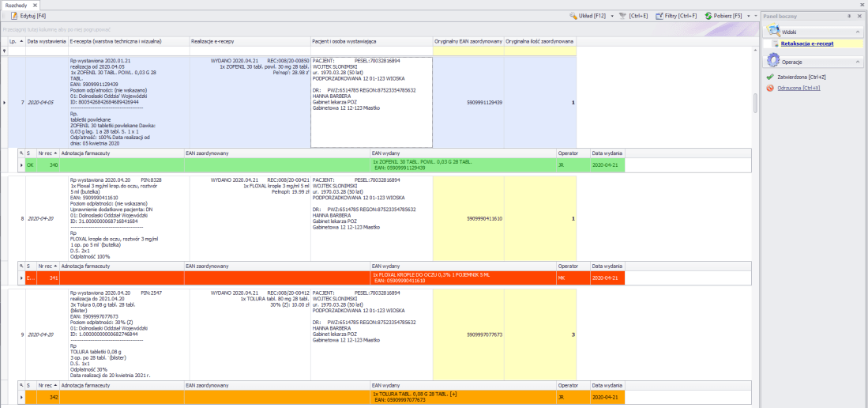Click the red Odrzucona prohibition icon
The width and height of the screenshot is (868, 408).
(770, 88)
